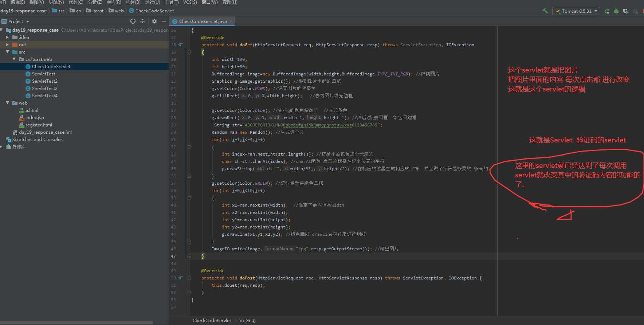Open the 代码(C) menu
Screen dimensions: 644x325
[x=76, y=2]
